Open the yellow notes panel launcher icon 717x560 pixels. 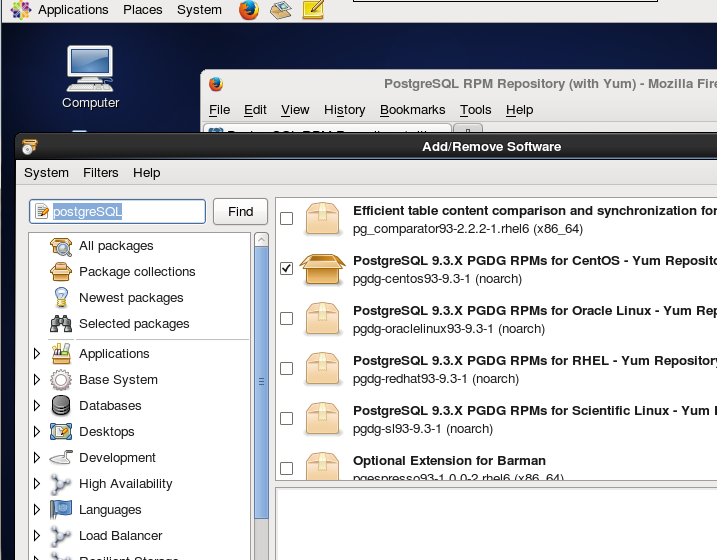[313, 9]
